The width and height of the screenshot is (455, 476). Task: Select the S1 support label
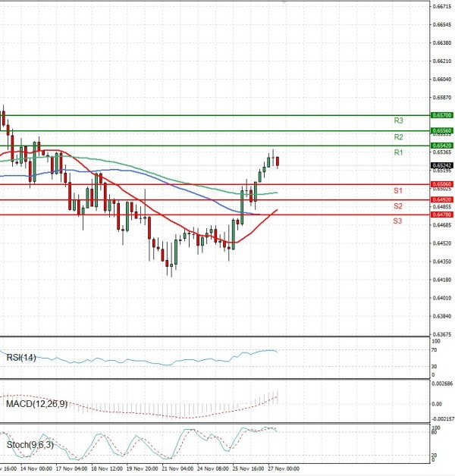coord(397,189)
